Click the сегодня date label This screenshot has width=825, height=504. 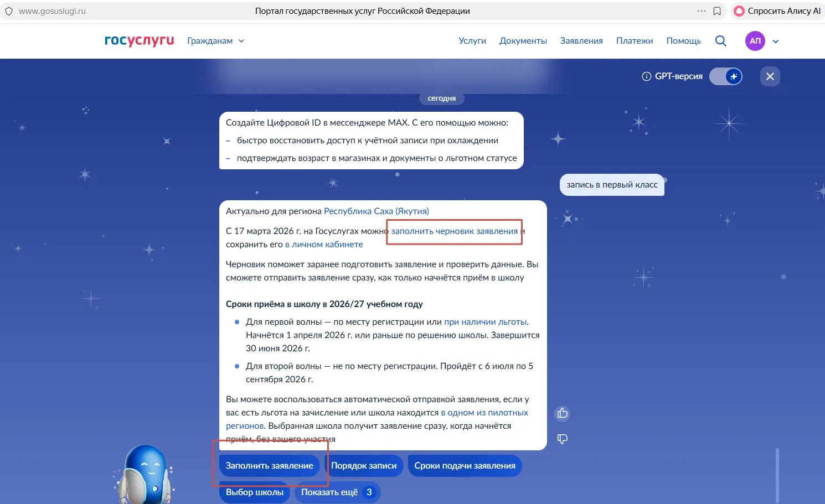pyautogui.click(x=442, y=98)
